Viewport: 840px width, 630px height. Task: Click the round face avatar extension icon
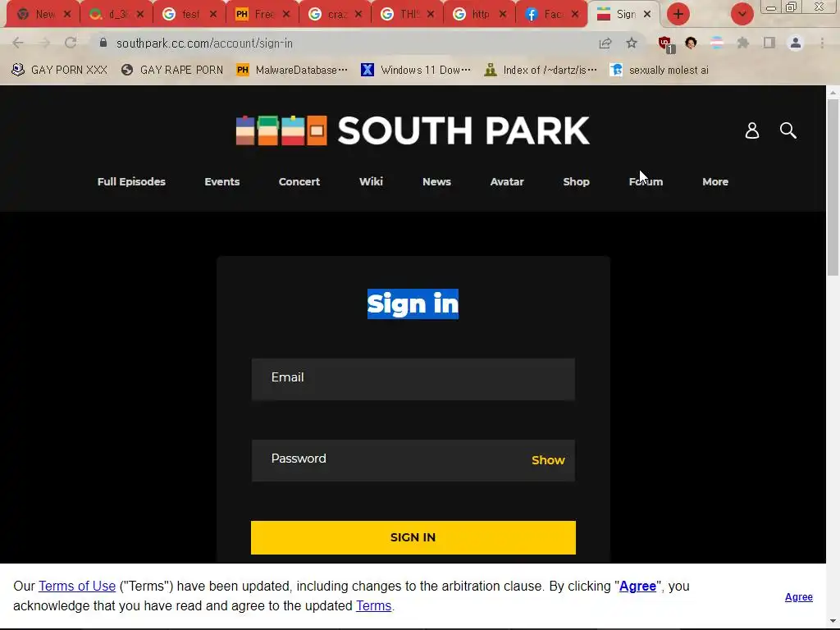[691, 43]
